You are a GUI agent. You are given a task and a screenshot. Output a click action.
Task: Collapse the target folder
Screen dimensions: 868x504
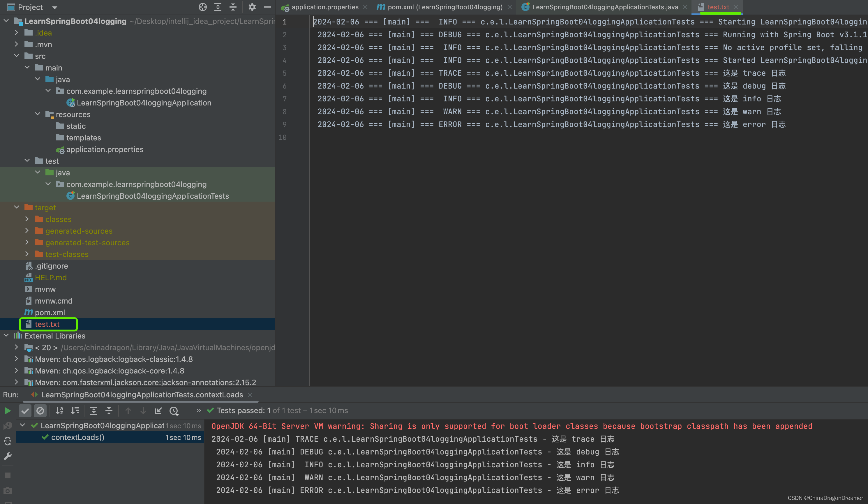(x=17, y=207)
